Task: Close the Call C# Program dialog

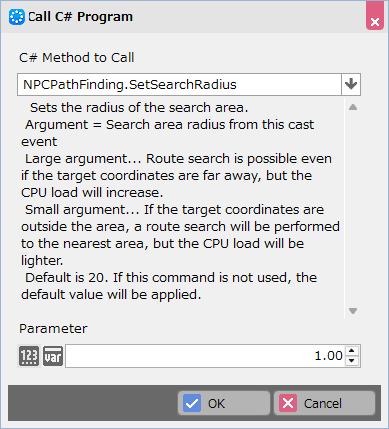Action: click(375, 16)
